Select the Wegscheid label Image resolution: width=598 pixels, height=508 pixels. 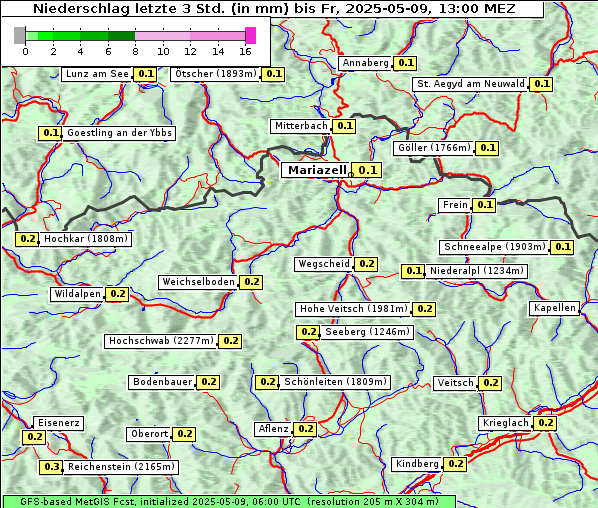tap(324, 264)
